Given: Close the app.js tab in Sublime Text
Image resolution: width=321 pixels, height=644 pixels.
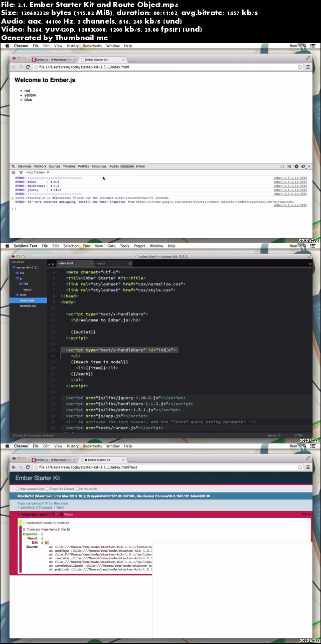Looking at the screenshot, I should (129, 263).
